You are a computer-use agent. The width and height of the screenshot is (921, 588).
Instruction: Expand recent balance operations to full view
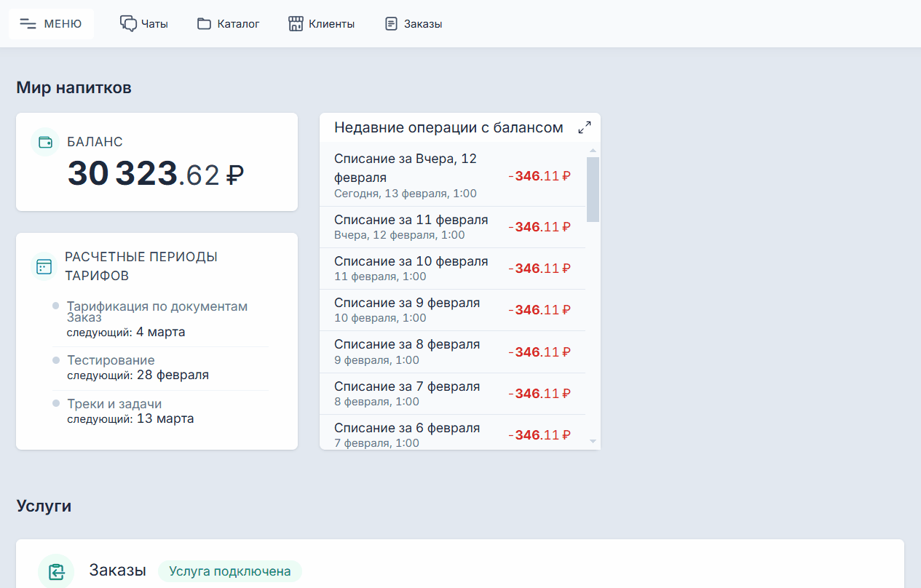pos(584,127)
